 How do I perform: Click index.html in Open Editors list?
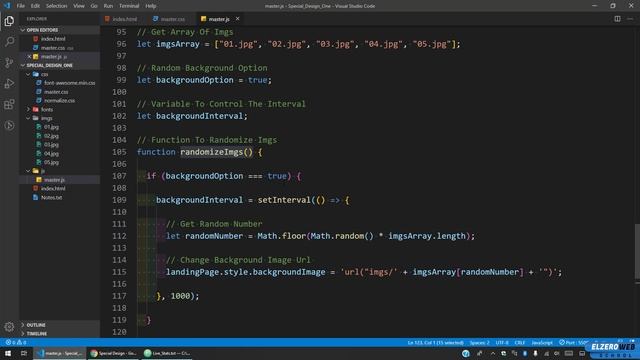(x=53, y=39)
